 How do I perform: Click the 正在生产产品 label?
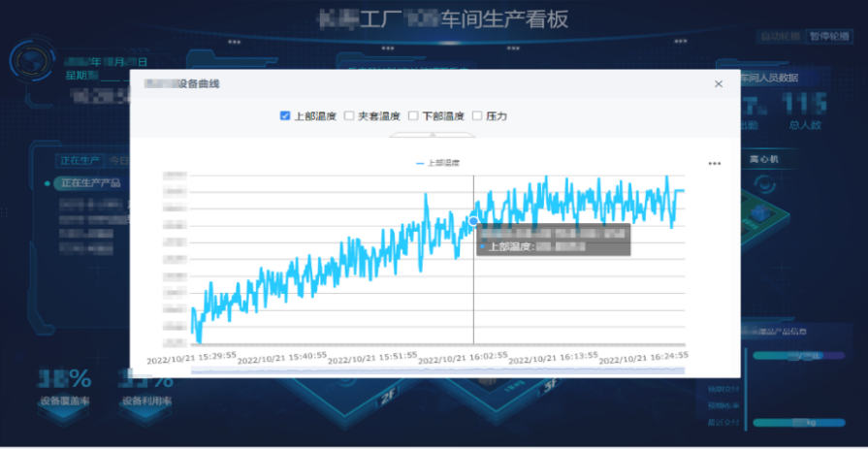pyautogui.click(x=91, y=182)
